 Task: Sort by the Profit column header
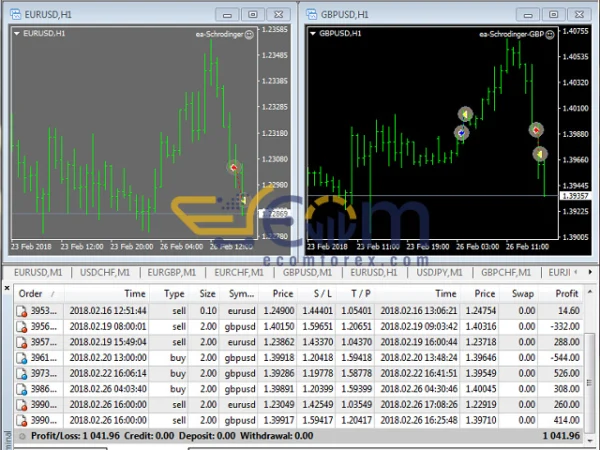click(561, 293)
